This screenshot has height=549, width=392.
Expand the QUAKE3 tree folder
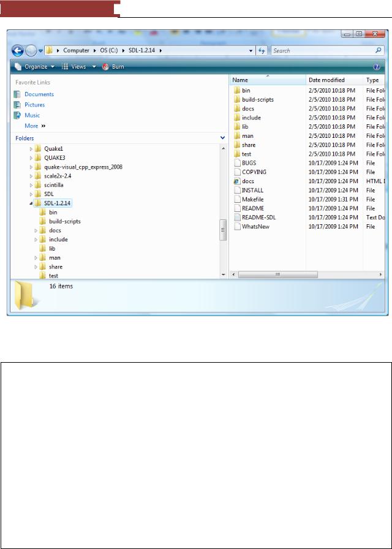(x=31, y=158)
